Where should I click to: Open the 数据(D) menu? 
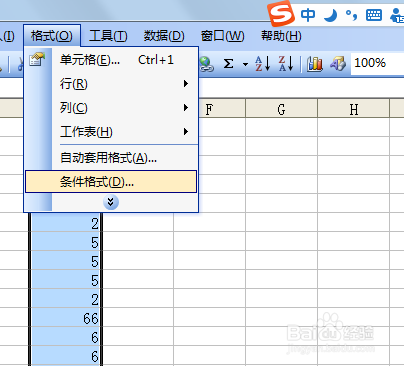coord(164,35)
